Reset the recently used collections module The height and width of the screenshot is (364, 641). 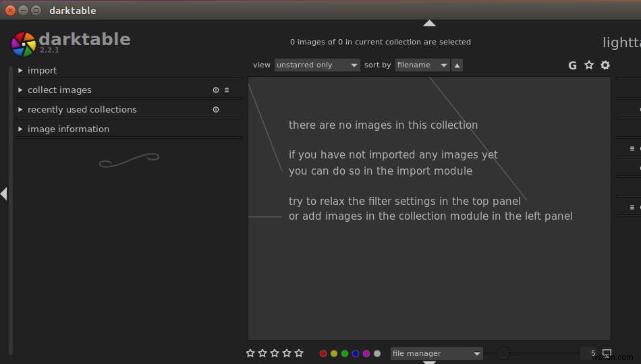point(216,109)
